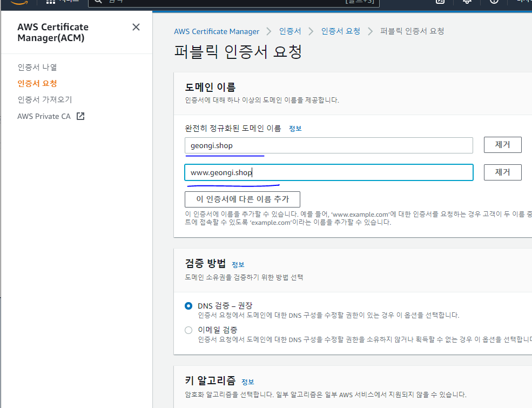The width and height of the screenshot is (532, 408).
Task: Click the 도메인 이름 section heading
Action: 210,87
